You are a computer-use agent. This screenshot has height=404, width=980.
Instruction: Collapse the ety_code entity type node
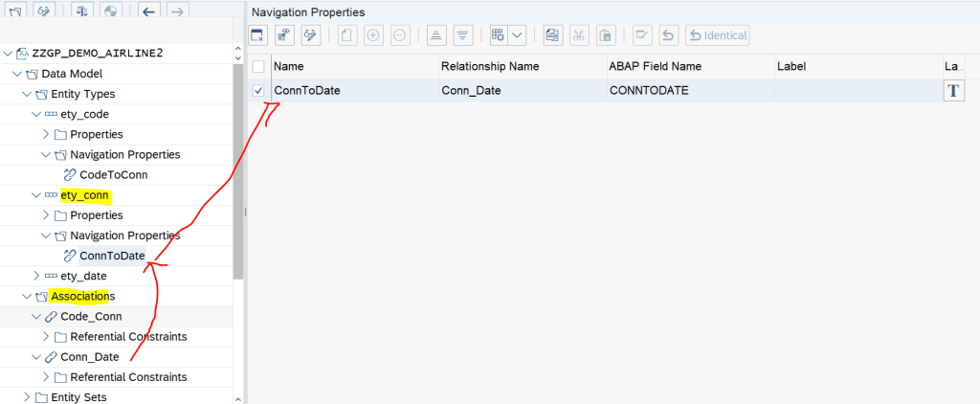pyautogui.click(x=36, y=114)
